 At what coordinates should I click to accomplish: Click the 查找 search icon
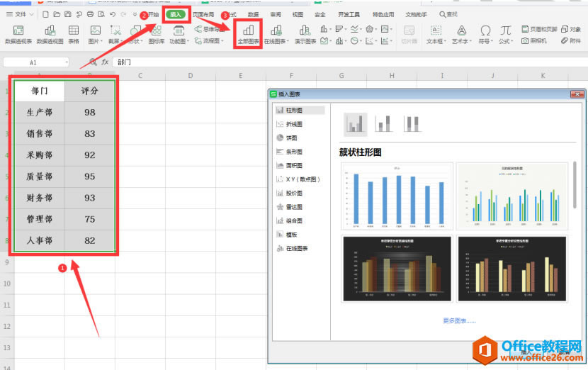(448, 14)
